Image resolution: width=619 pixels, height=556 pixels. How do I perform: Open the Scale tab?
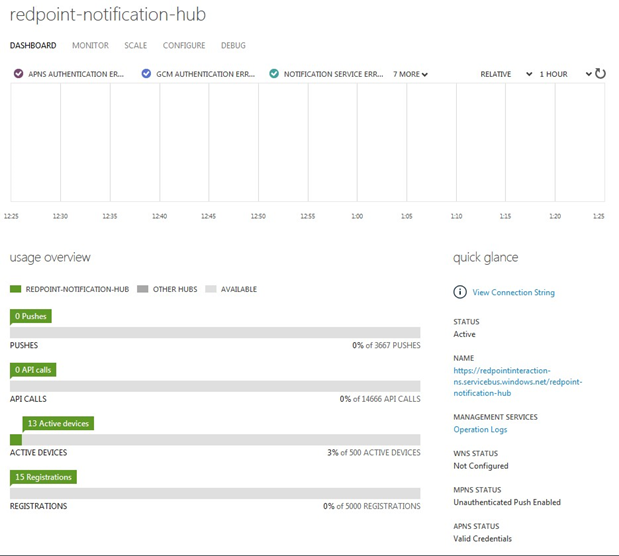(135, 45)
